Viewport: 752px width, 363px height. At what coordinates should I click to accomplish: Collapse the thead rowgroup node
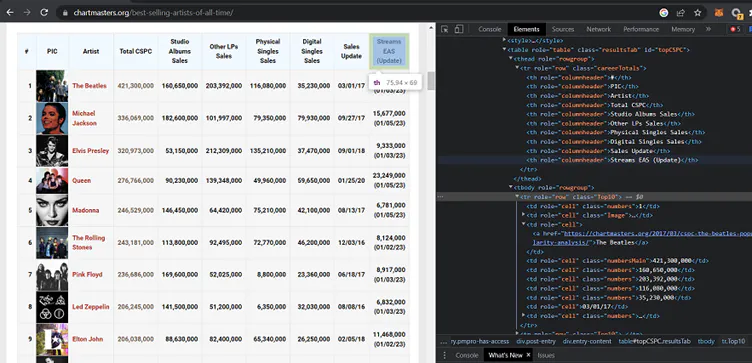511,59
